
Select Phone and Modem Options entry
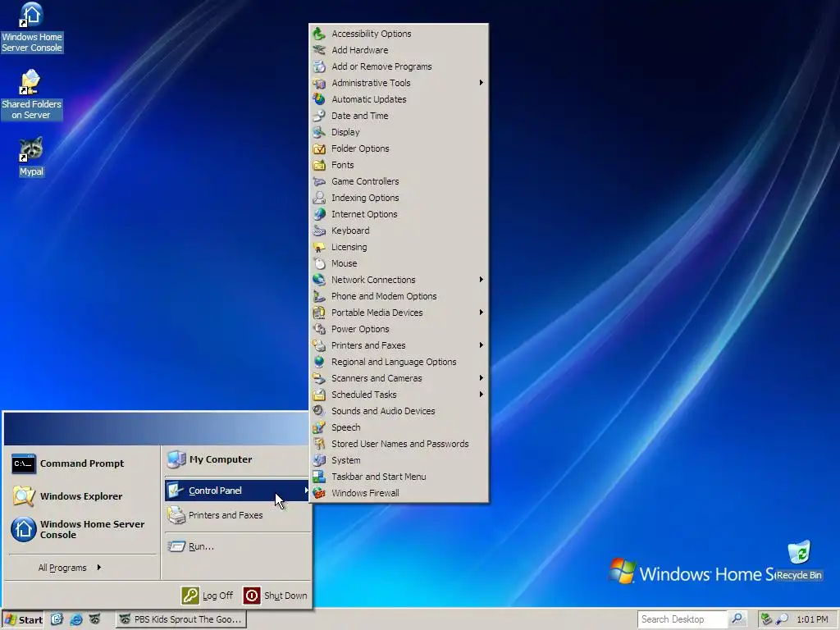[x=399, y=296]
